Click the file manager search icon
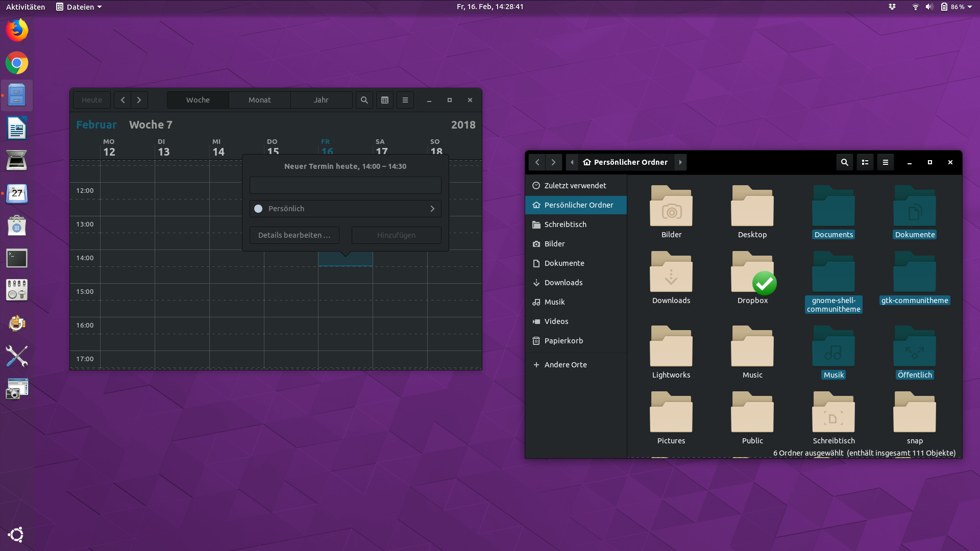Screen dimensions: 980x551 click(x=845, y=162)
